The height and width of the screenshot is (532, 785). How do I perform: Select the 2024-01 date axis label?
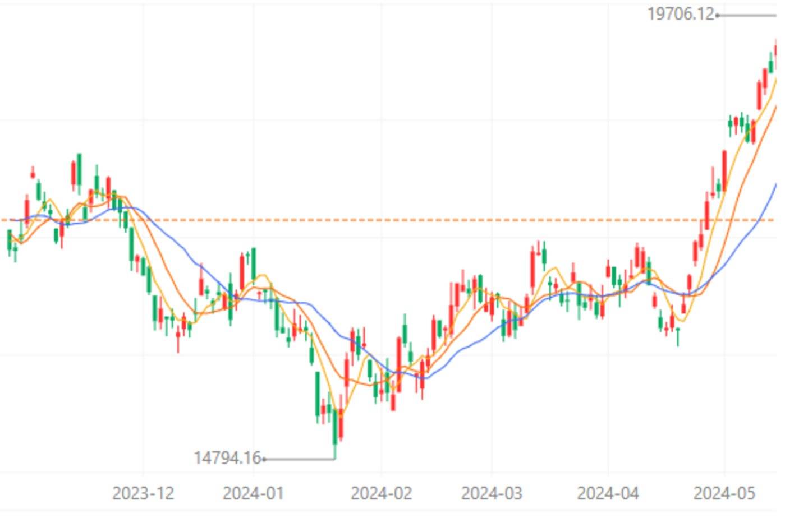point(253,493)
